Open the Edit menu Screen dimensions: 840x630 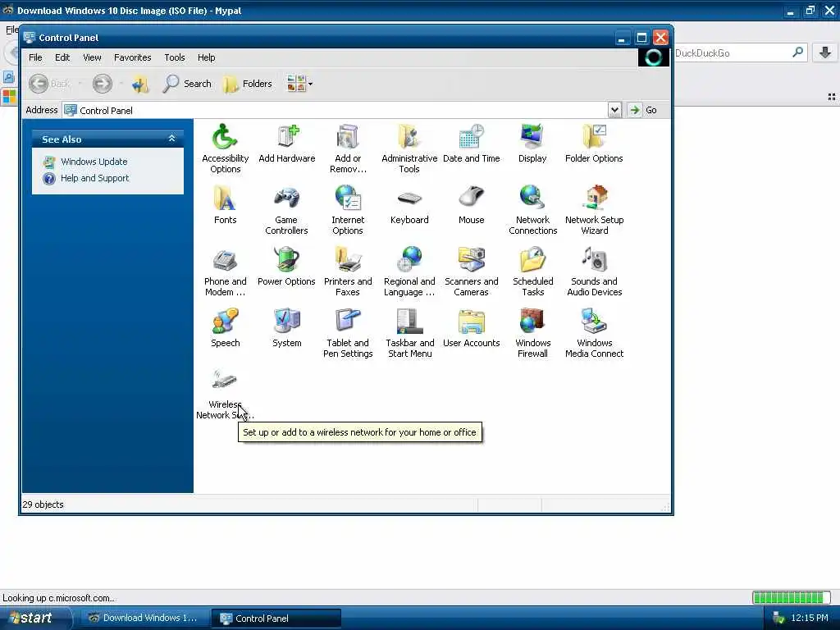pyautogui.click(x=62, y=57)
